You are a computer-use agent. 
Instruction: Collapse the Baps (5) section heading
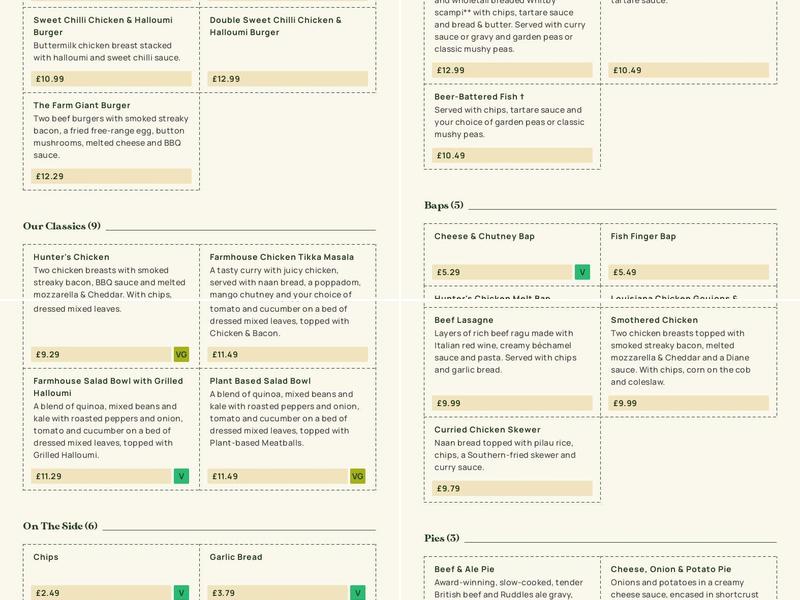pyautogui.click(x=444, y=205)
